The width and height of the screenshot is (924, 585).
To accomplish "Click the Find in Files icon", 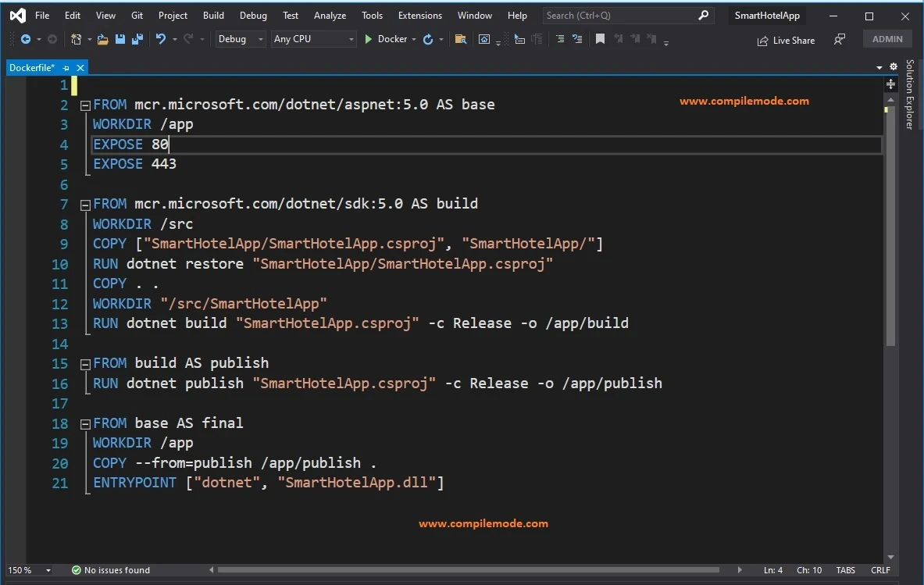I will tap(458, 39).
